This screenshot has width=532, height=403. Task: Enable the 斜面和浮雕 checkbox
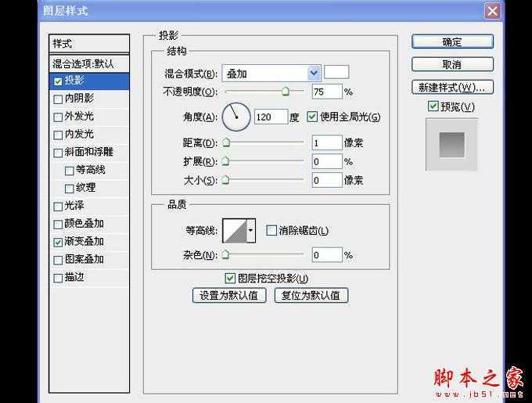[58, 153]
